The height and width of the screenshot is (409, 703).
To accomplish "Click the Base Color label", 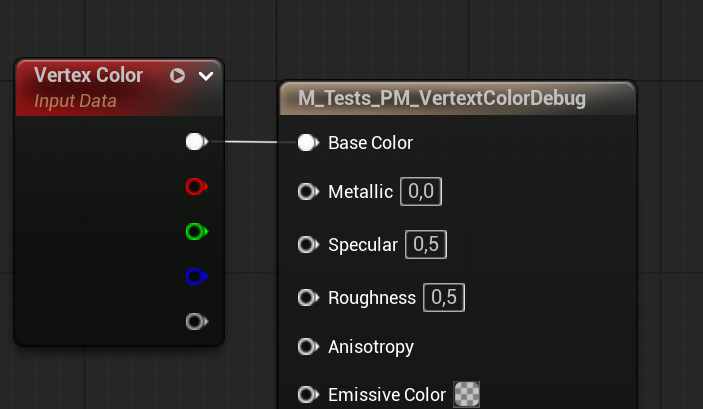I will click(x=370, y=143).
